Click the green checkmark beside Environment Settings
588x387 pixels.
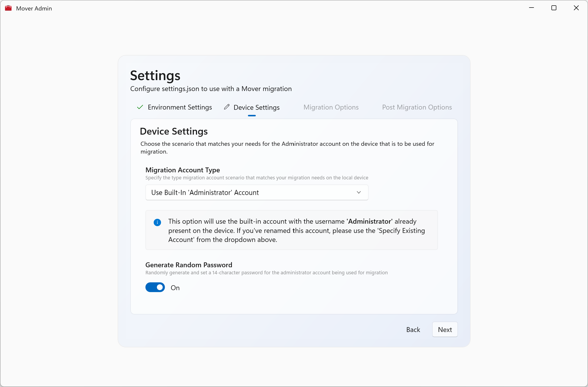(x=140, y=107)
